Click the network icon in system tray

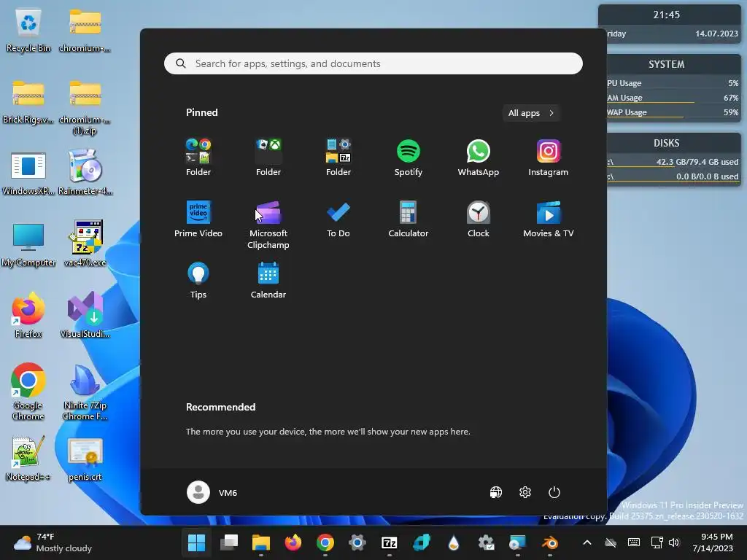click(x=657, y=542)
